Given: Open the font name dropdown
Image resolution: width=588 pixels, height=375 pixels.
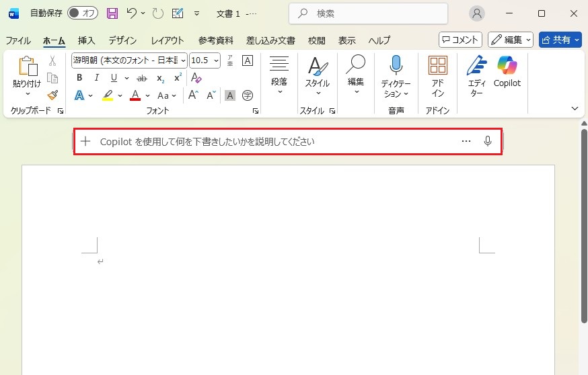Looking at the screenshot, I should point(183,60).
